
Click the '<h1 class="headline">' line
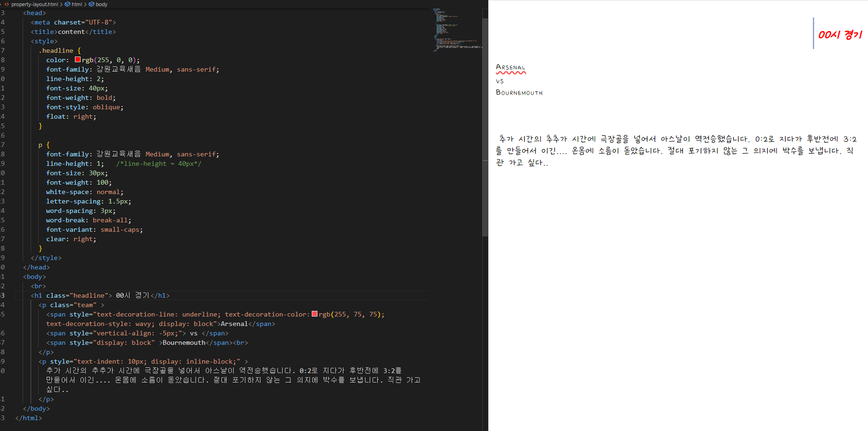(100, 295)
